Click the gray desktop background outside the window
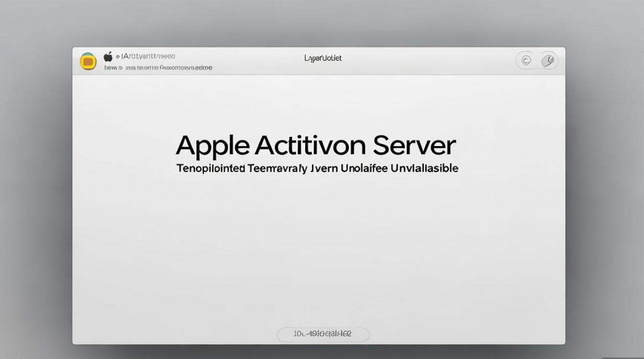 tap(34, 191)
